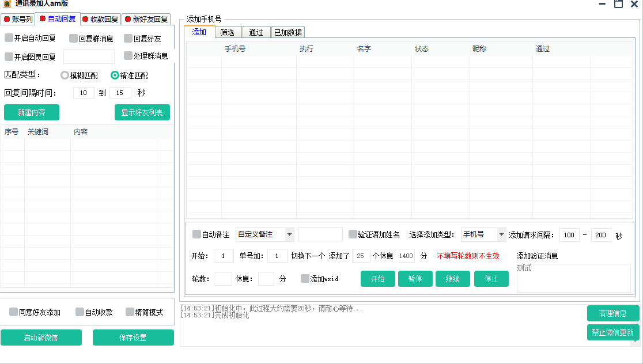Click the 轮数 input field
The height and width of the screenshot is (364, 643).
tap(222, 278)
